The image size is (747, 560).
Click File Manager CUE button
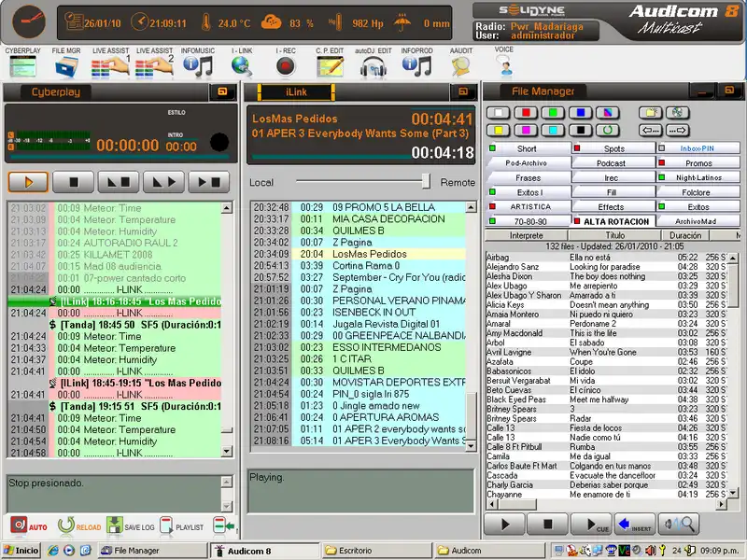(x=592, y=525)
